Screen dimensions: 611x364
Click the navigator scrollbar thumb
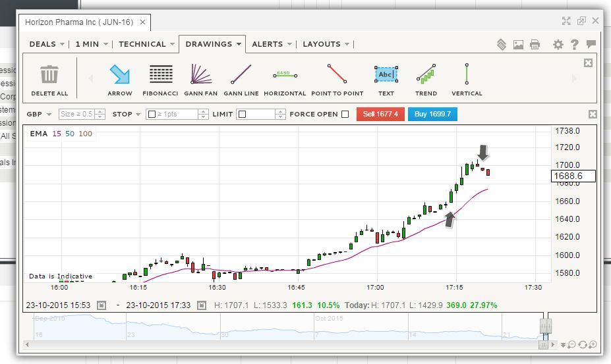(543, 345)
